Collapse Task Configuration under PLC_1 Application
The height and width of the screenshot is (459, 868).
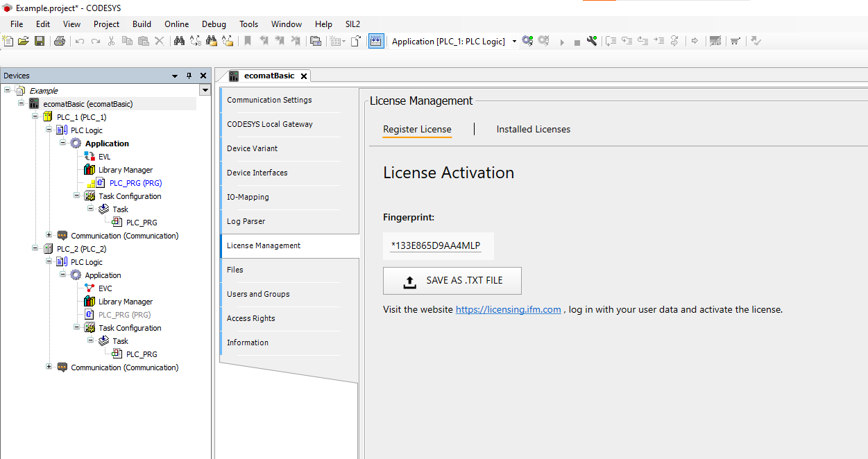click(76, 196)
